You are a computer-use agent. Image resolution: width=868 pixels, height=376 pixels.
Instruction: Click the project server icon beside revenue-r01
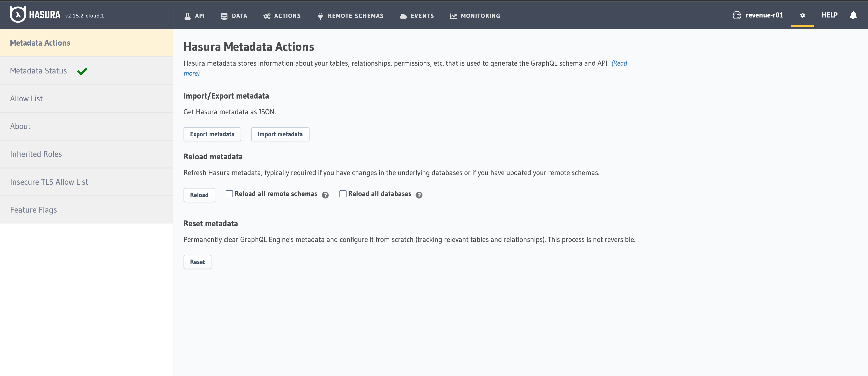(737, 15)
